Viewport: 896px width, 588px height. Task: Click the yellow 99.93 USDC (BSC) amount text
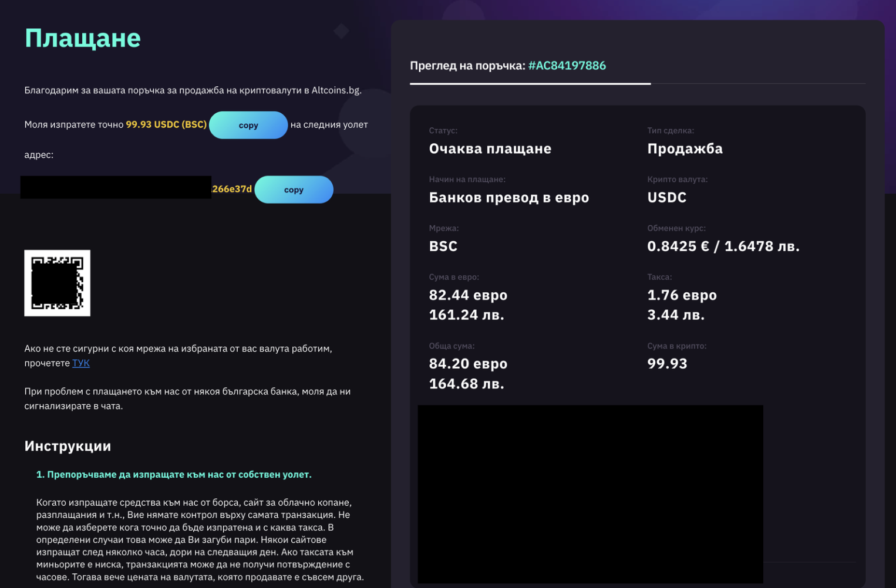click(x=166, y=124)
